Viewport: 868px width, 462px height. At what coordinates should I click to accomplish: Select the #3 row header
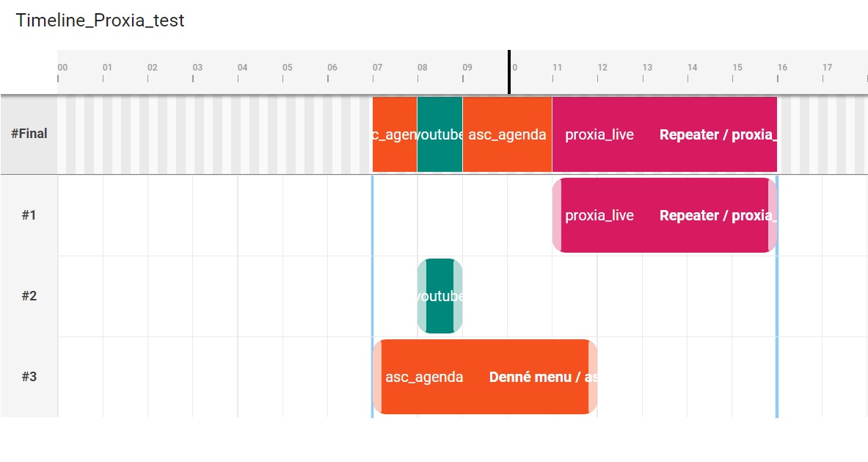(x=29, y=377)
